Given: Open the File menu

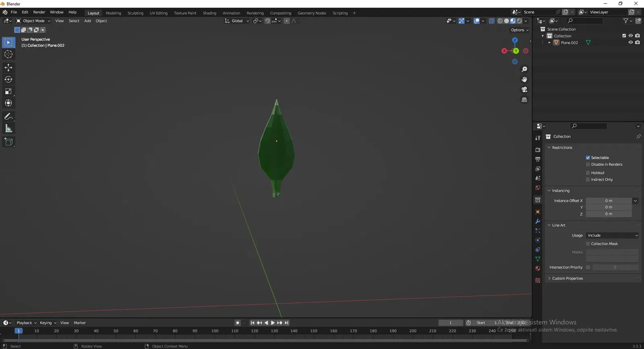Looking at the screenshot, I should coord(14,12).
